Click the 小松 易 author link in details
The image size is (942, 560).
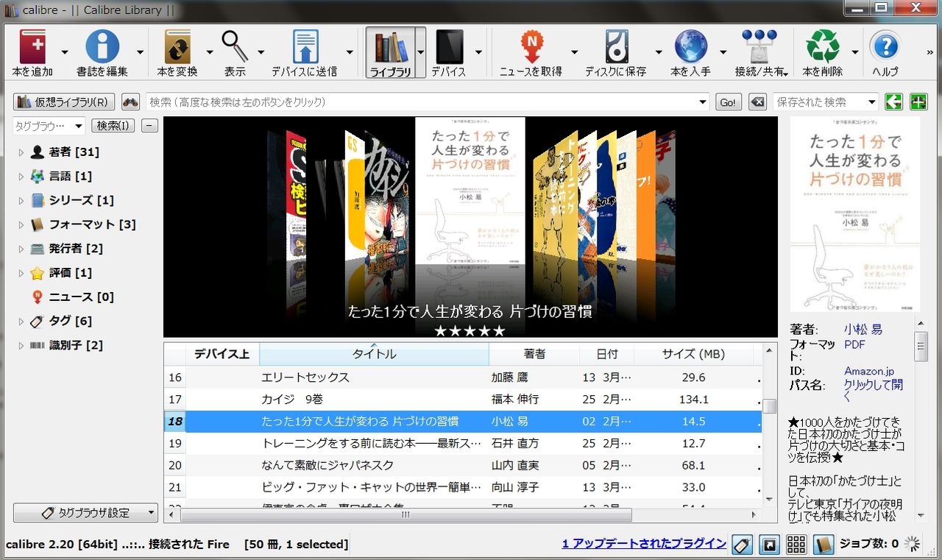tap(863, 330)
